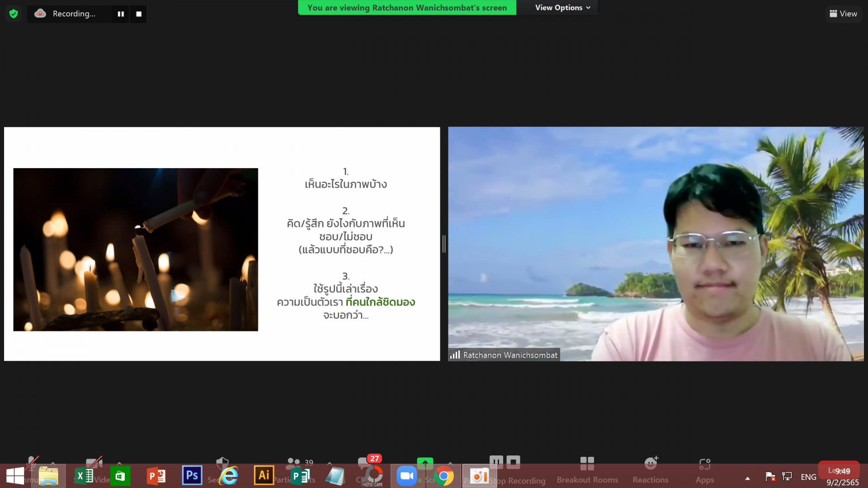Click the candle photo on shared slide
Screen dimensions: 868x488
tap(136, 249)
